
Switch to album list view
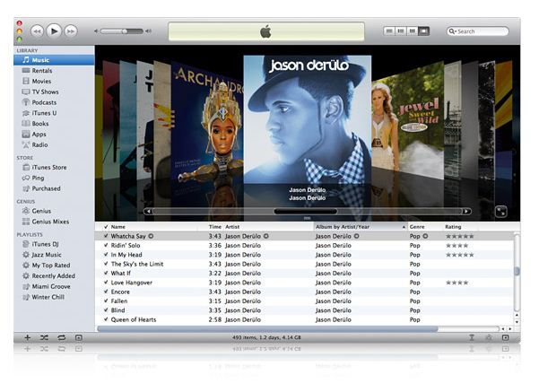[401, 31]
